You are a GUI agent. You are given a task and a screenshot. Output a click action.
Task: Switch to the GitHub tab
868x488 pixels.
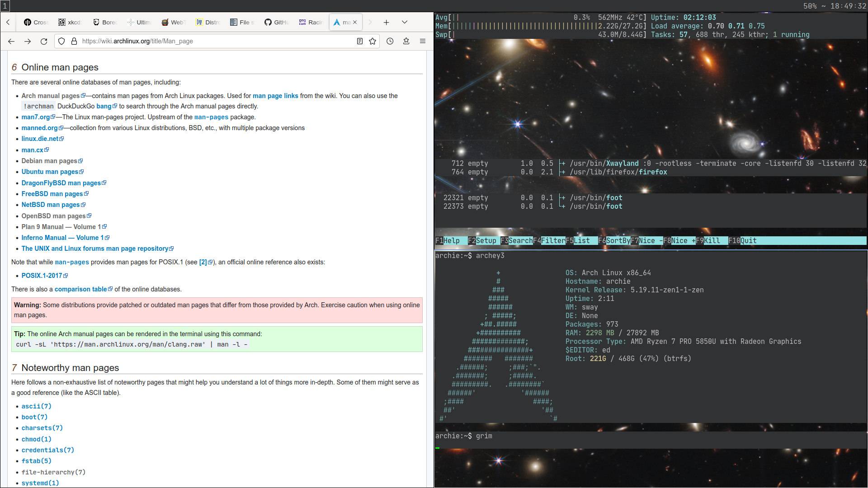click(x=277, y=22)
